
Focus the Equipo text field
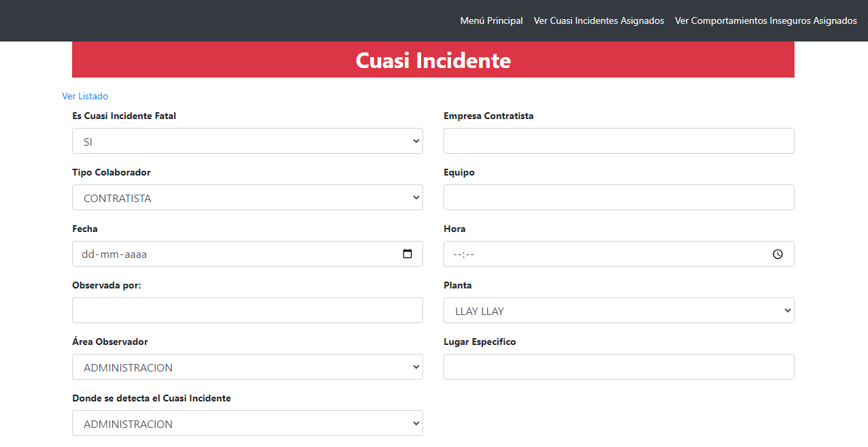click(618, 197)
